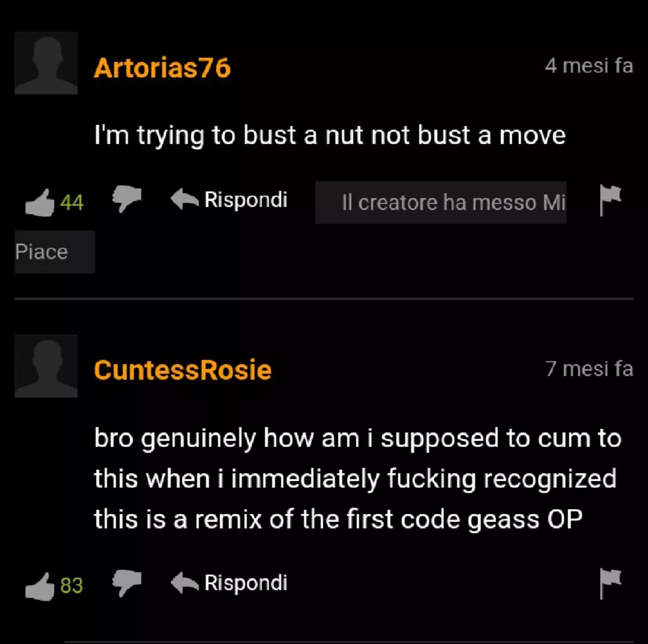Click reply arrow icon on Artorias76's comment

(x=184, y=199)
